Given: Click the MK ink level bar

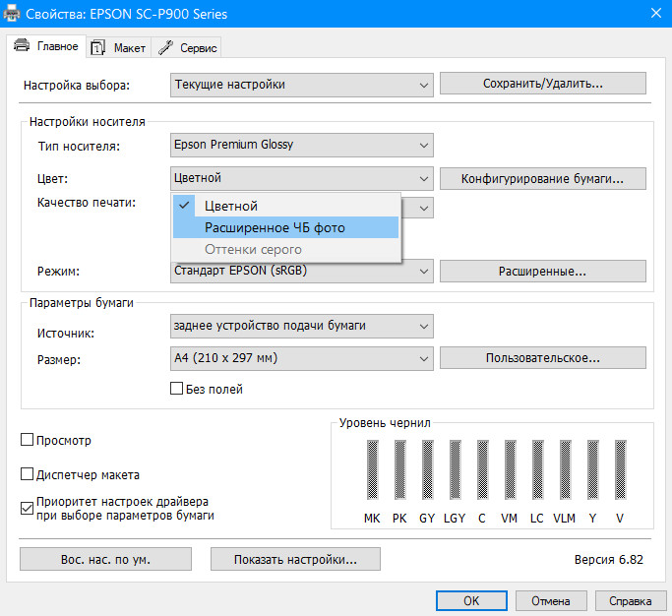Looking at the screenshot, I should click(373, 469).
